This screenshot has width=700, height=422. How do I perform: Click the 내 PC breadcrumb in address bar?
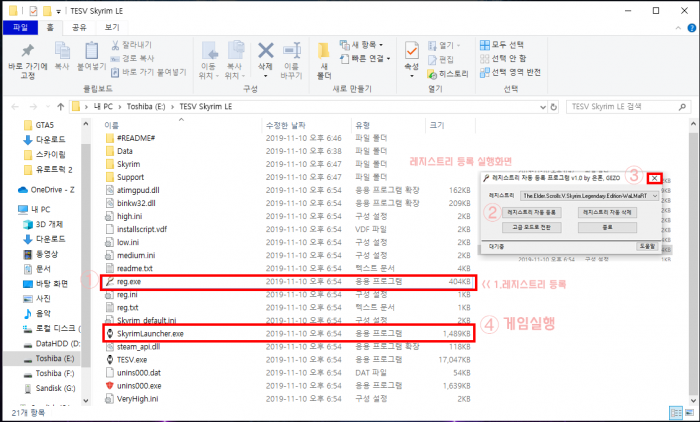(103, 107)
